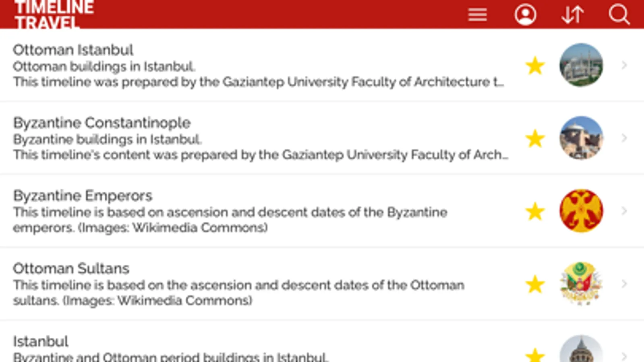Open the hamburger menu icon

pos(477,15)
